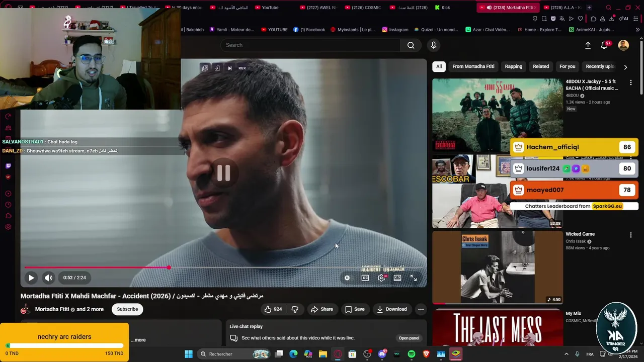Expand hidden bookmarks chevron
The width and height of the screenshot is (644, 362).
pos(637,30)
